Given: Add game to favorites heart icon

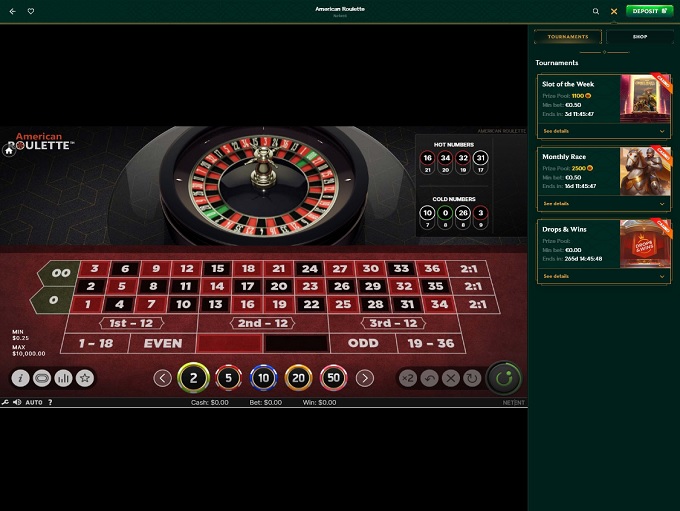Looking at the screenshot, I should point(30,11).
